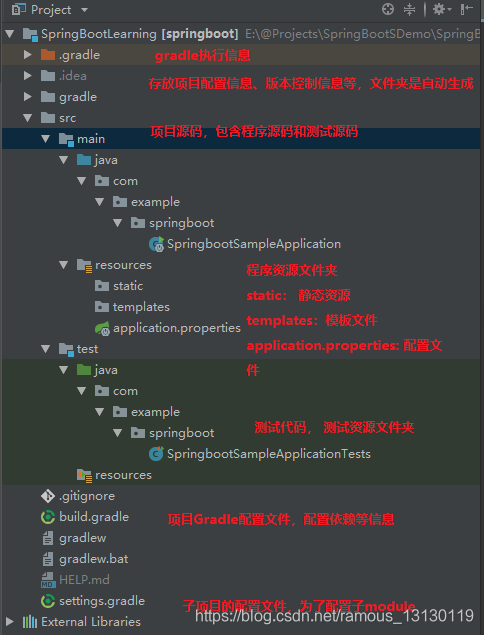Collapse the src folder arrow
The image size is (484, 635).
(x=28, y=118)
